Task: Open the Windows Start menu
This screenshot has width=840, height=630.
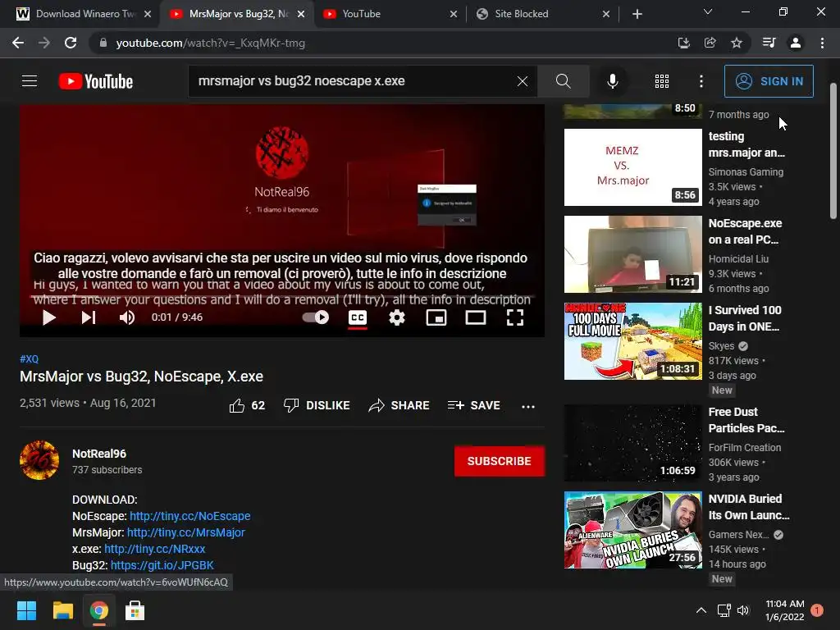Action: (x=26, y=610)
